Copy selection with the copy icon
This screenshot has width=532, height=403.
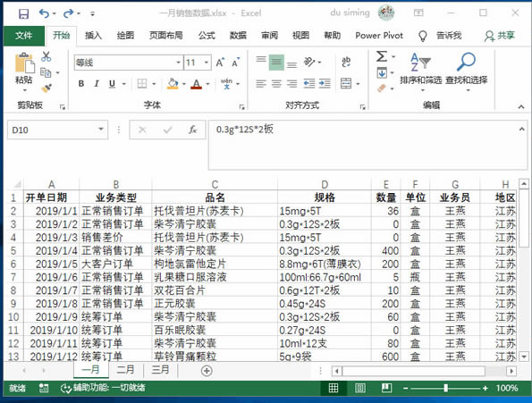click(x=46, y=72)
